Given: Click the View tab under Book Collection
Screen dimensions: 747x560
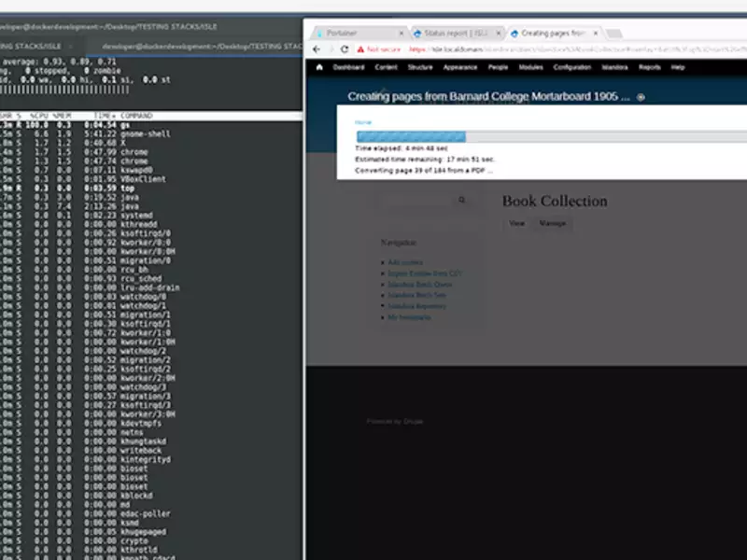Looking at the screenshot, I should coord(516,223).
